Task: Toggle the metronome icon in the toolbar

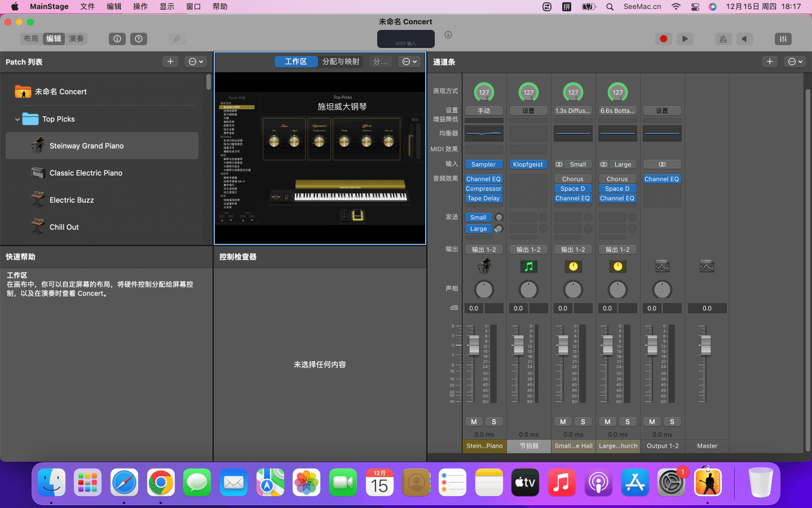Action: coord(723,39)
